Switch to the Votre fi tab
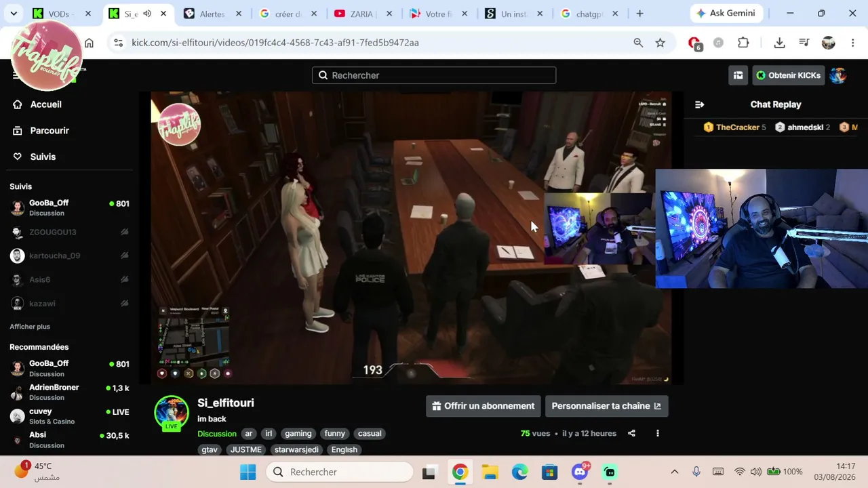 437,14
